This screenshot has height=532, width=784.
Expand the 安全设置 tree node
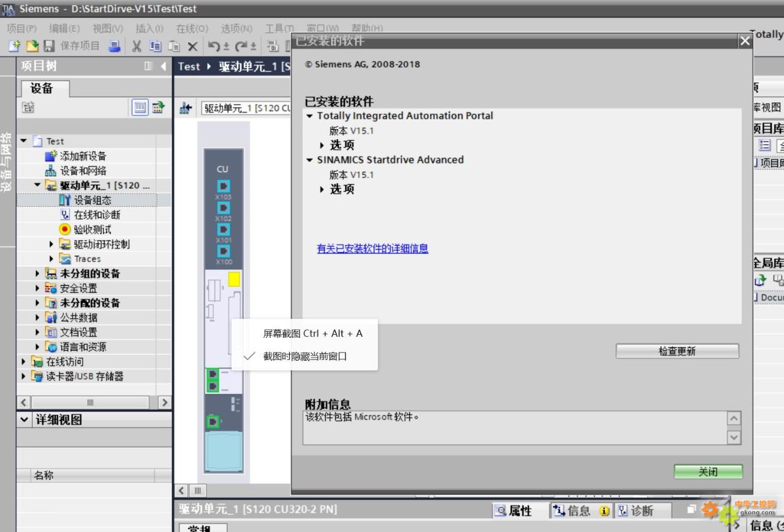coord(37,288)
